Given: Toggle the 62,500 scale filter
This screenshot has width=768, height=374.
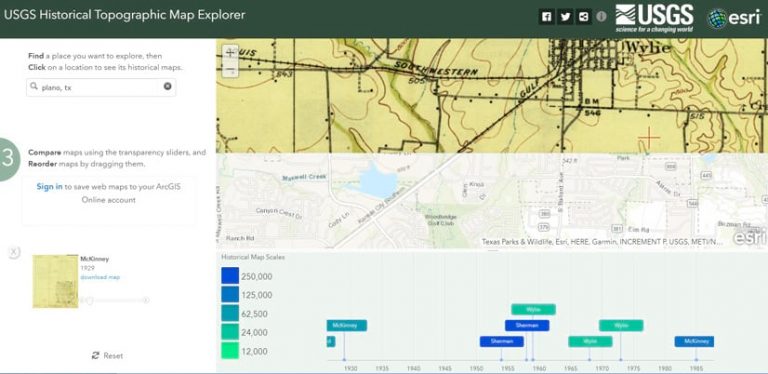Looking at the screenshot, I should coord(230,313).
